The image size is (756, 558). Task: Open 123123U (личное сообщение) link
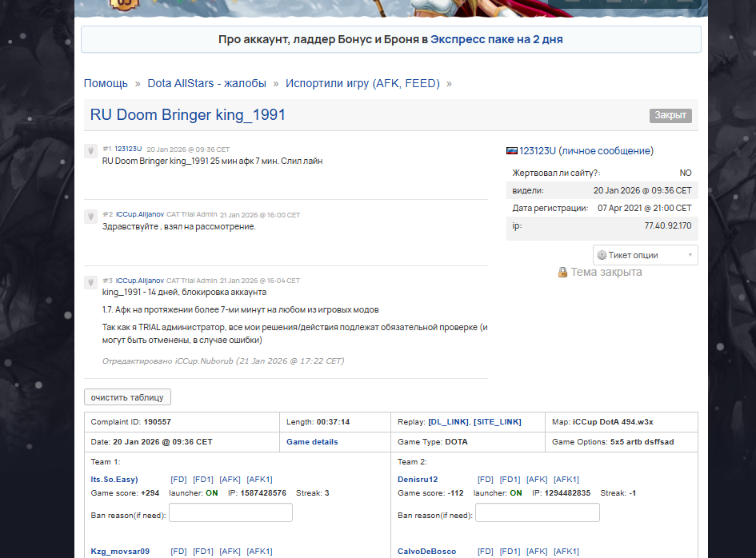(586, 151)
